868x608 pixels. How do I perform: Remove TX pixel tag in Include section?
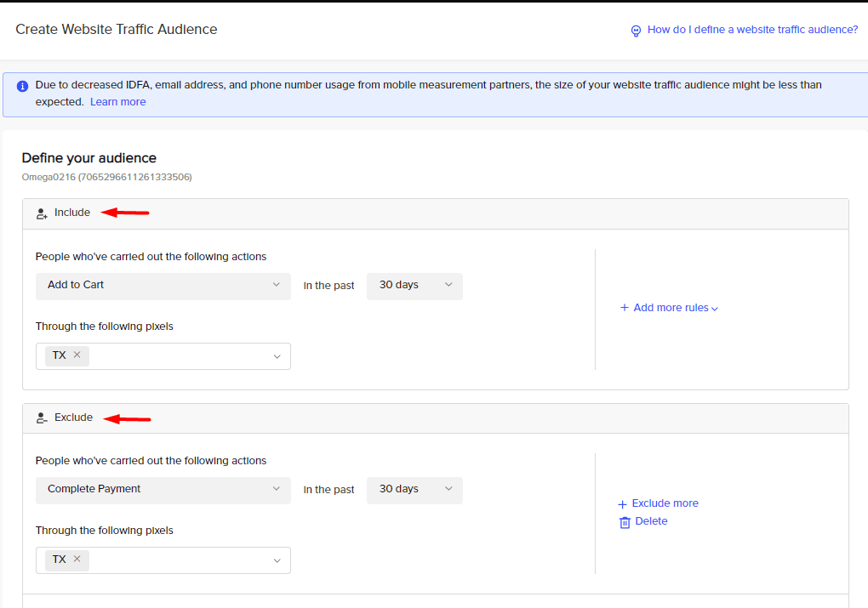[77, 355]
